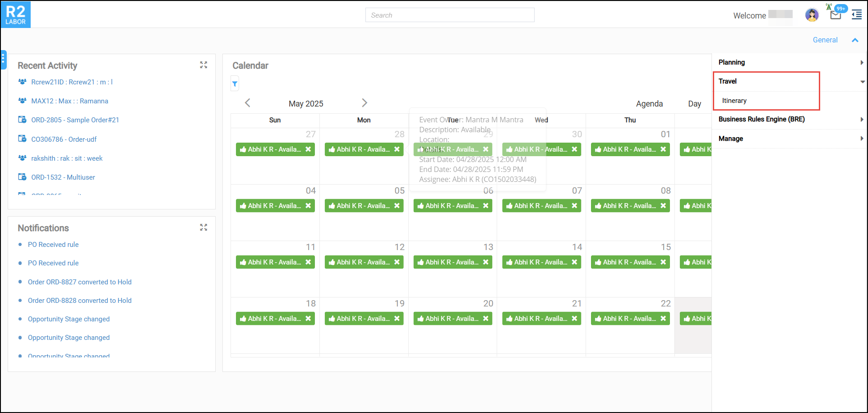This screenshot has width=868, height=413.
Task: Click the R2 Labor logo
Action: click(x=16, y=14)
